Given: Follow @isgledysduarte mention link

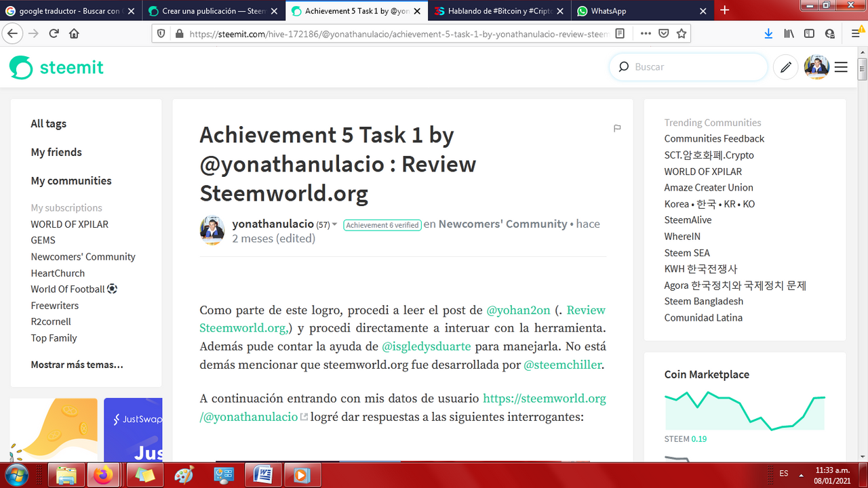Looking at the screenshot, I should click(427, 346).
